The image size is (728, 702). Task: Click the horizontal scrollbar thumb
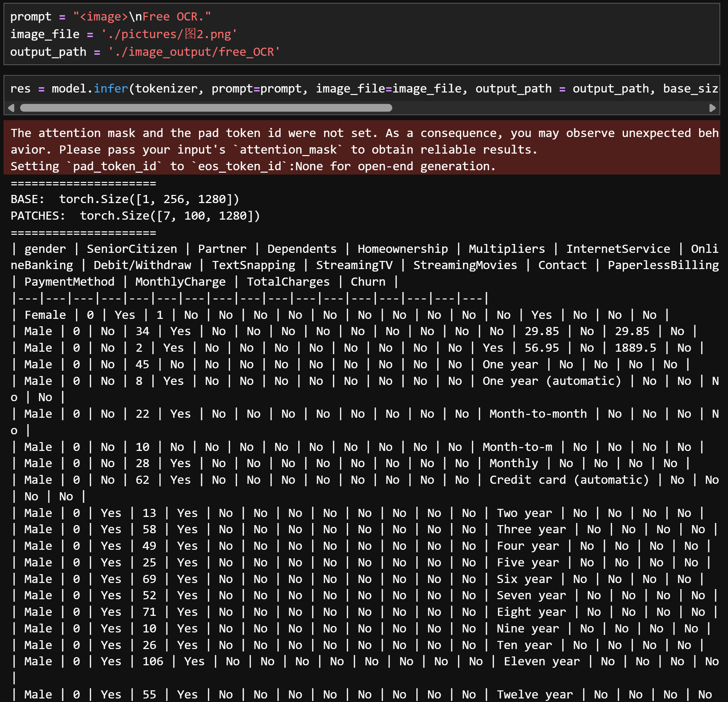pos(206,108)
